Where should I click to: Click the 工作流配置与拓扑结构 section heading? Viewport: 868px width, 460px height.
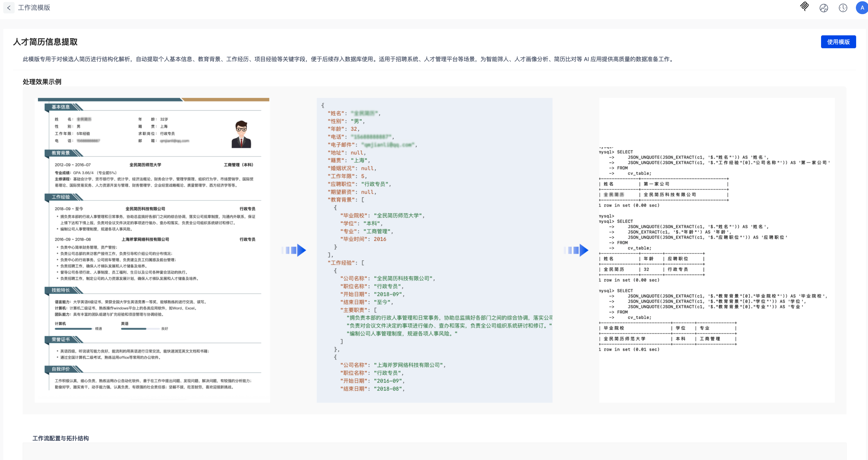coord(61,438)
